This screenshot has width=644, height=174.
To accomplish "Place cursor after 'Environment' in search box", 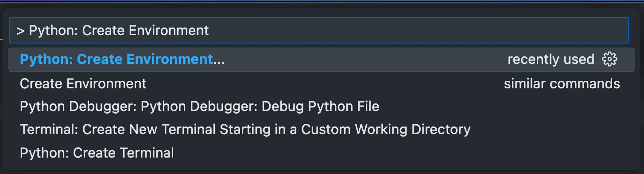I will pos(209,30).
